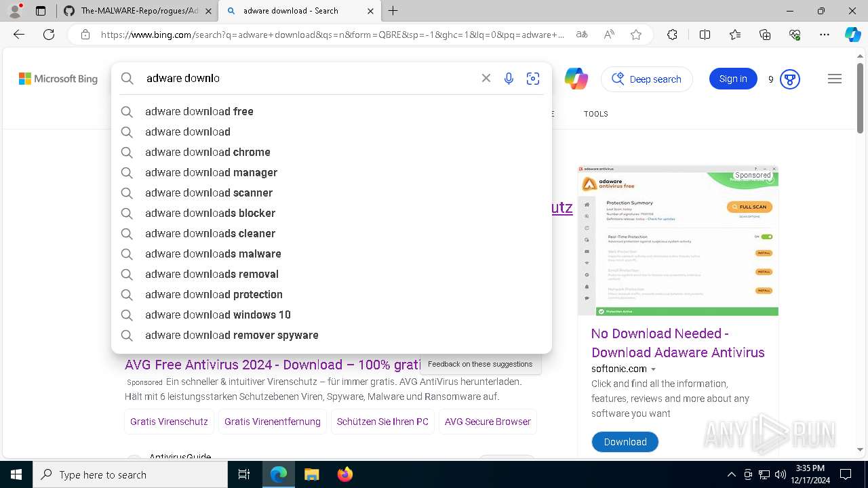Clear the search box text
The image size is (868, 488).
point(486,79)
